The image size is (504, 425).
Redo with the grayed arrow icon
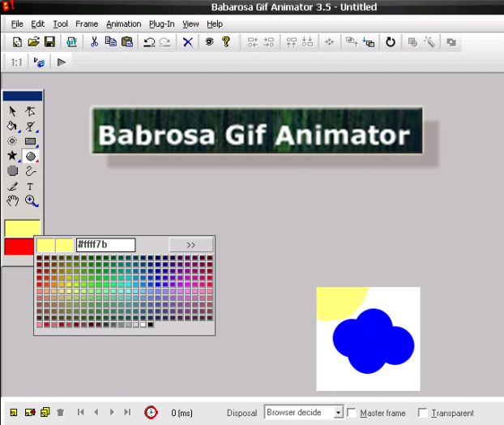pos(164,42)
